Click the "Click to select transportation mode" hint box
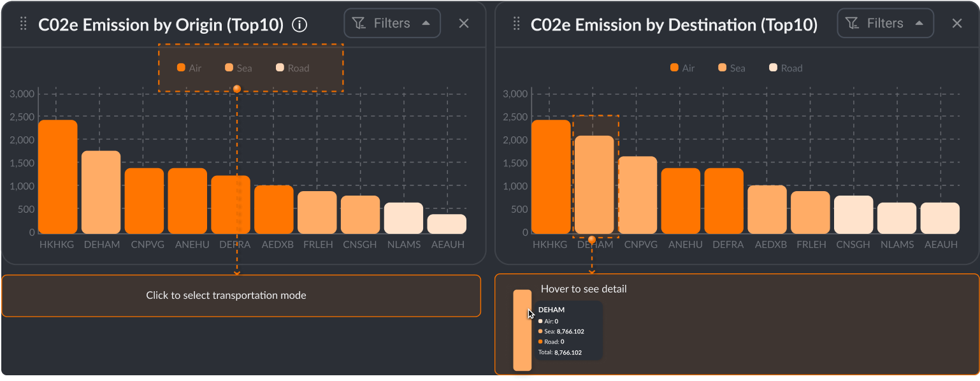The image size is (980, 381). [241, 296]
